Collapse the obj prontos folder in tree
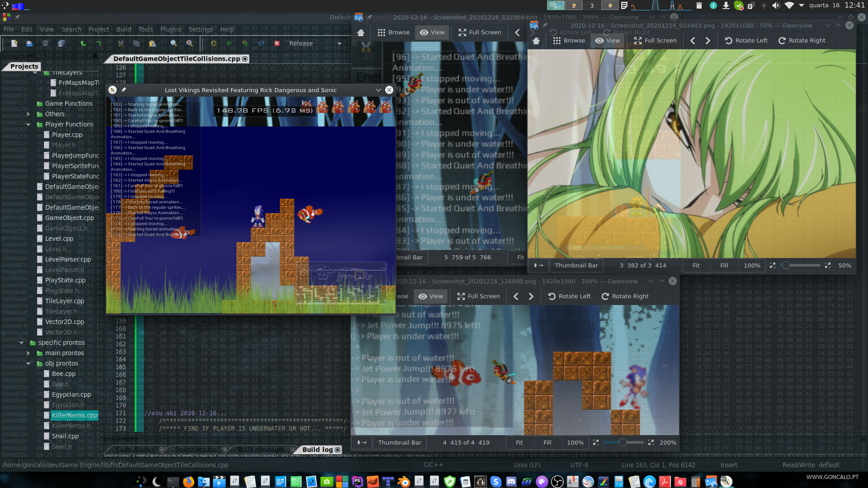Screen dimensions: 868x488 (28, 363)
